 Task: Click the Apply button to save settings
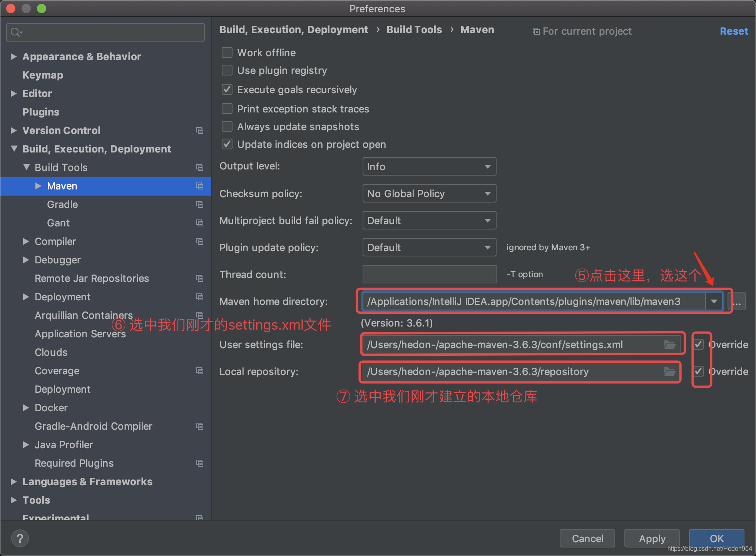653,536
